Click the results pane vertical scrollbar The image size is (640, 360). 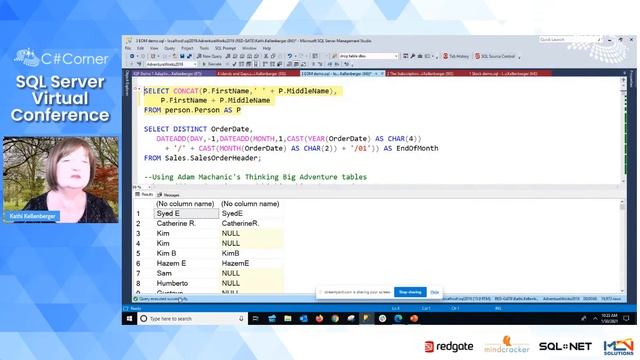click(x=622, y=246)
